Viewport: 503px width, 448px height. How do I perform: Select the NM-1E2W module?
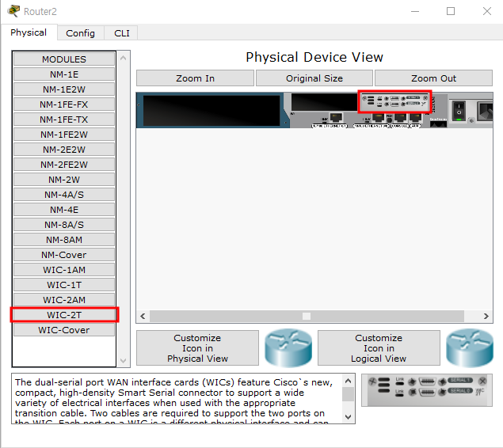[x=64, y=89]
